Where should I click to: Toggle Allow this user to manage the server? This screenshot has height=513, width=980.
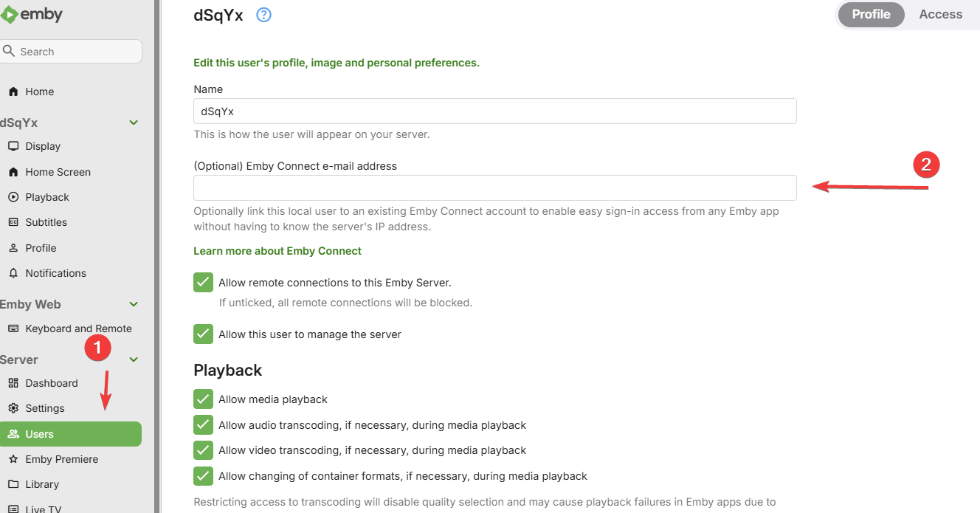(203, 334)
